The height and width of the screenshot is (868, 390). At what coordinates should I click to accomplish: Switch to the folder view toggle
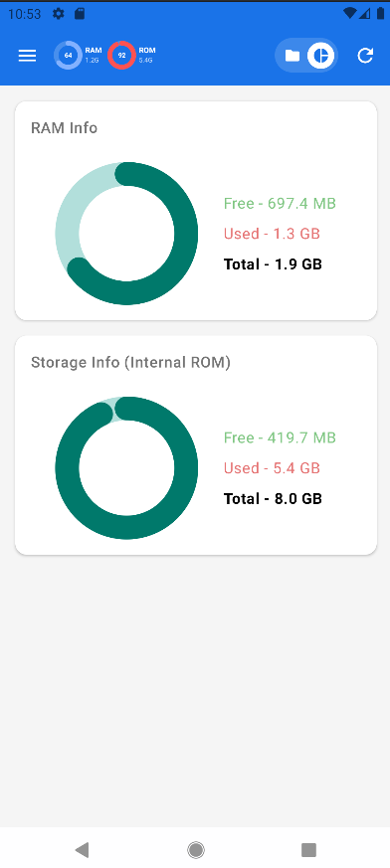click(x=292, y=56)
